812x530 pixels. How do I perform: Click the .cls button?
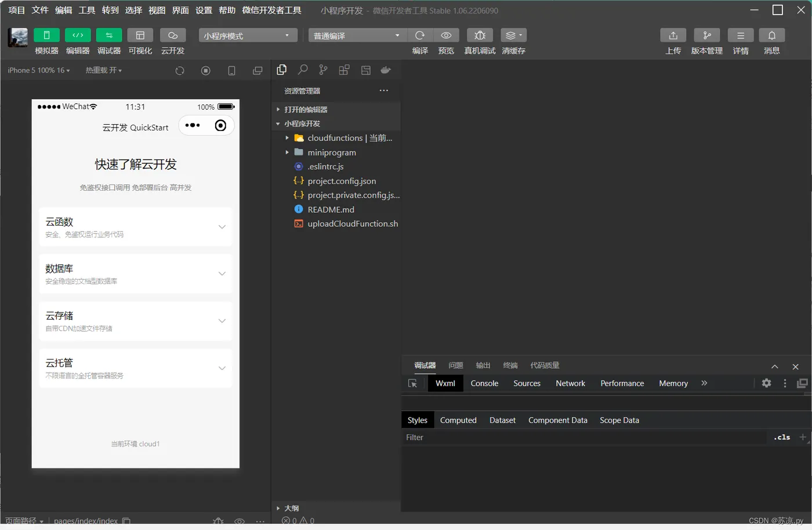(782, 437)
